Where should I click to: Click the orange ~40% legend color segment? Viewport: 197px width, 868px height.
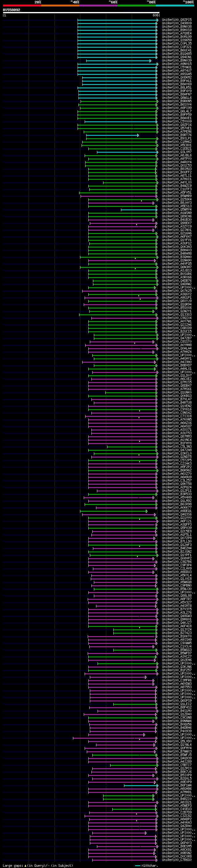pos(60,6)
